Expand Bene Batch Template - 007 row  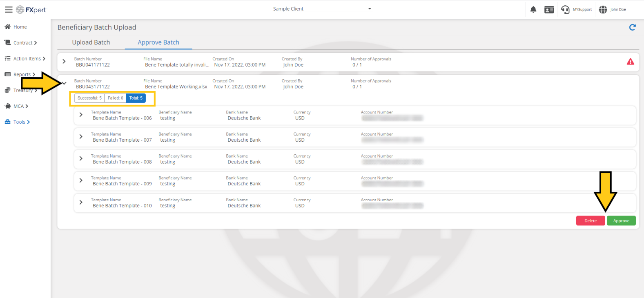coord(81,137)
